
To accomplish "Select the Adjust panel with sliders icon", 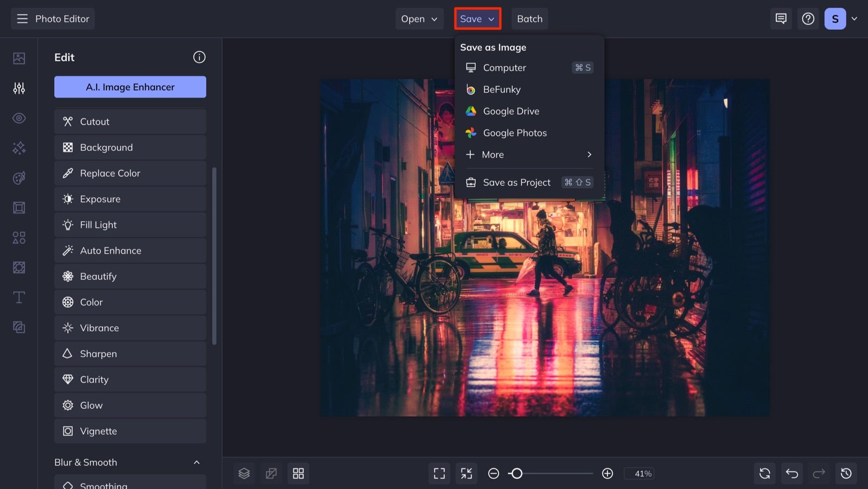I will point(18,88).
